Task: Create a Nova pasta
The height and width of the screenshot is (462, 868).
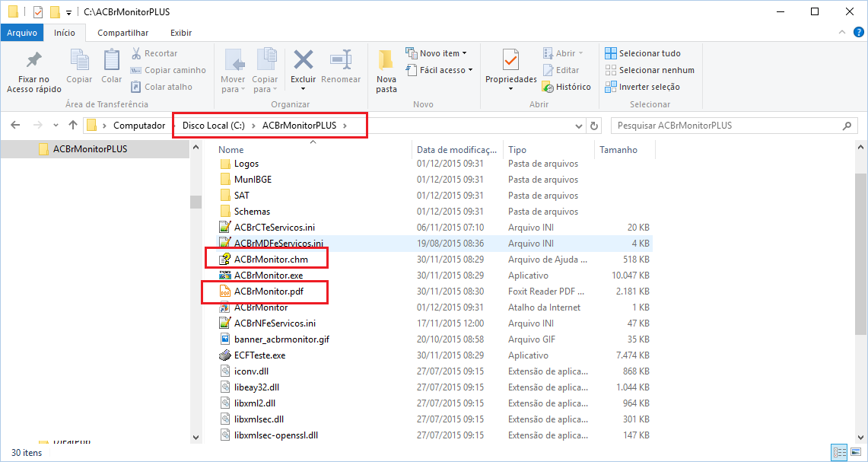Action: tap(386, 71)
